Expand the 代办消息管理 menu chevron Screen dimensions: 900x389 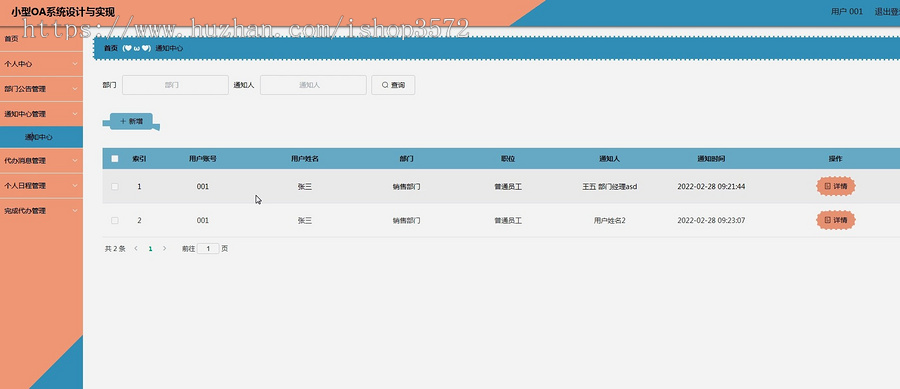click(x=75, y=161)
